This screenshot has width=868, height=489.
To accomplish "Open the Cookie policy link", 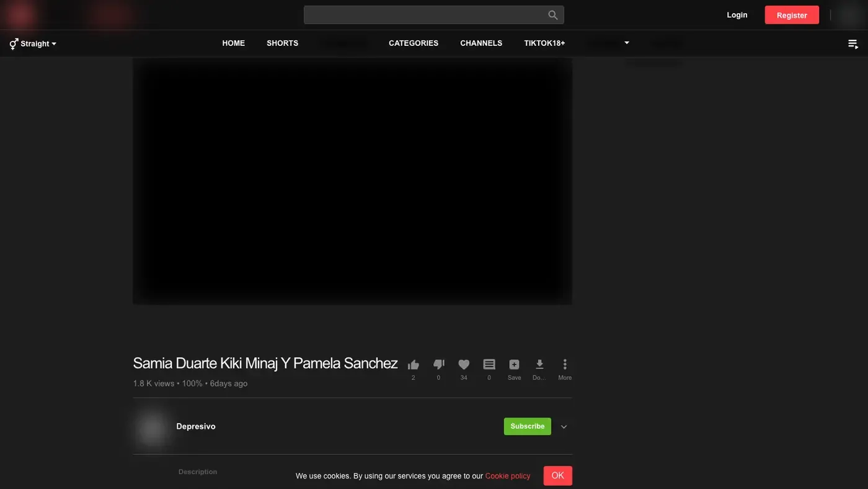I will [508, 476].
